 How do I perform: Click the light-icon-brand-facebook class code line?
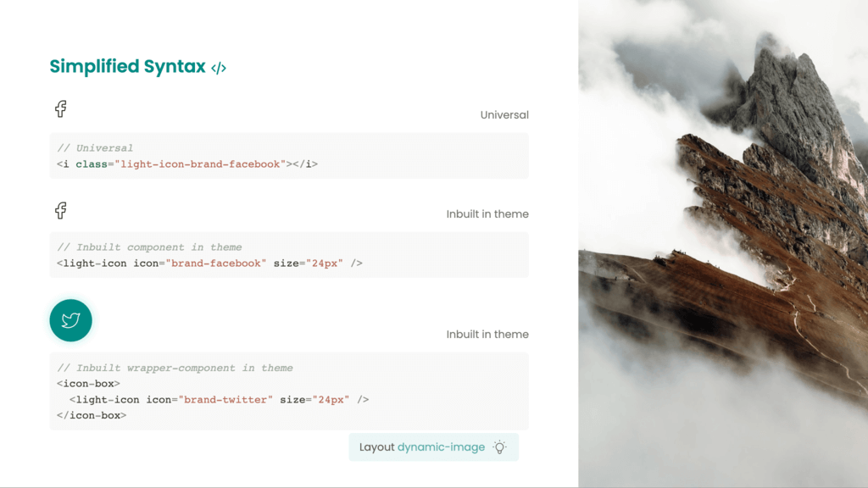187,164
